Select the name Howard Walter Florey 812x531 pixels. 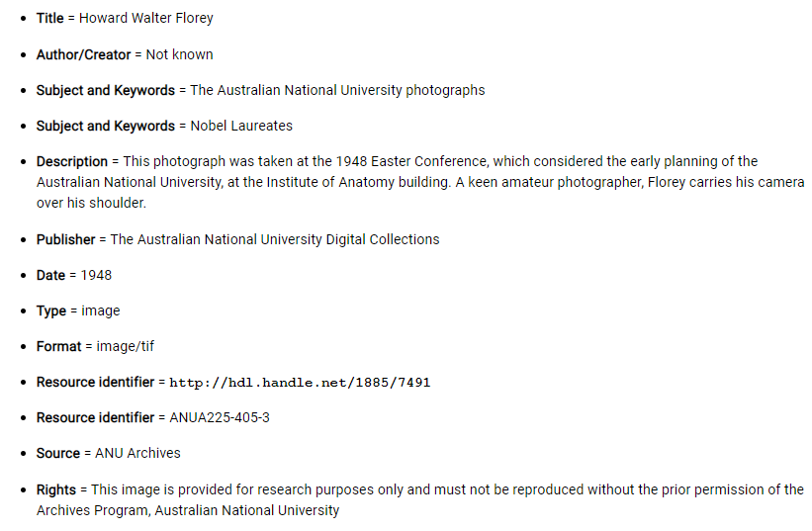pyautogui.click(x=146, y=18)
